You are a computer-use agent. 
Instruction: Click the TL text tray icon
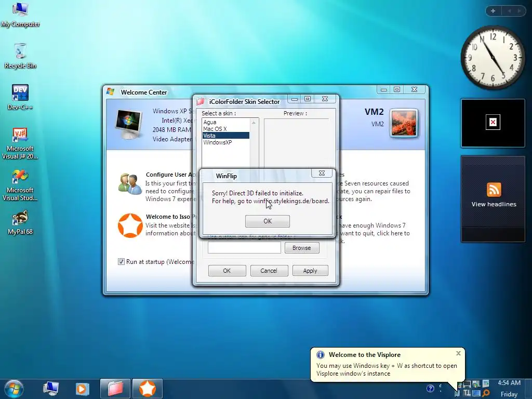point(467,393)
